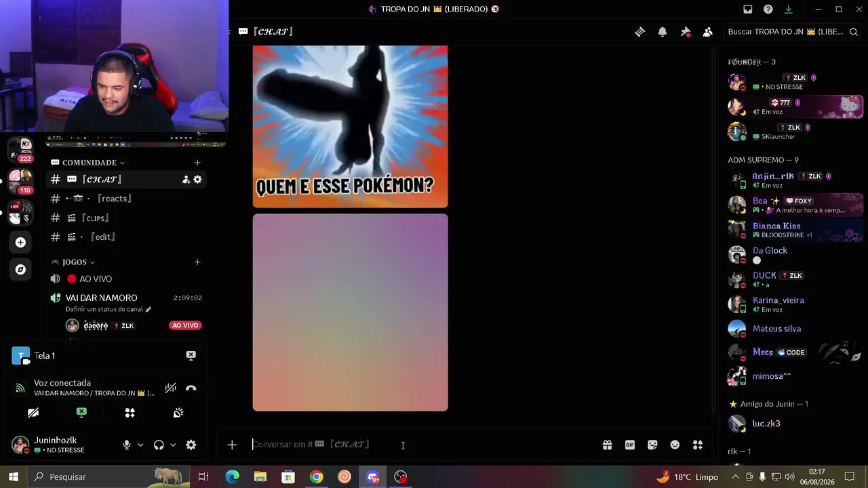Send a gift with gift icon
868x488 pixels.
[x=608, y=445]
